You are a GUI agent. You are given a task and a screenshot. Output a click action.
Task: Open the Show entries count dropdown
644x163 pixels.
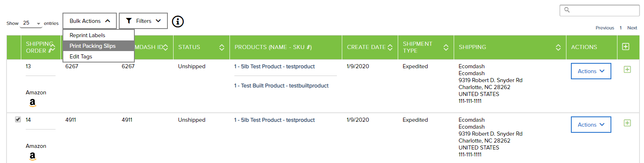pos(31,23)
